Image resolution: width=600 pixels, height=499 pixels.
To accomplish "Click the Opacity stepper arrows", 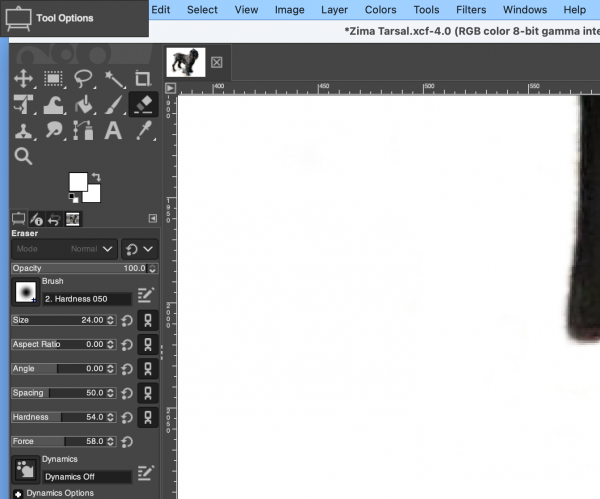I will [x=152, y=268].
